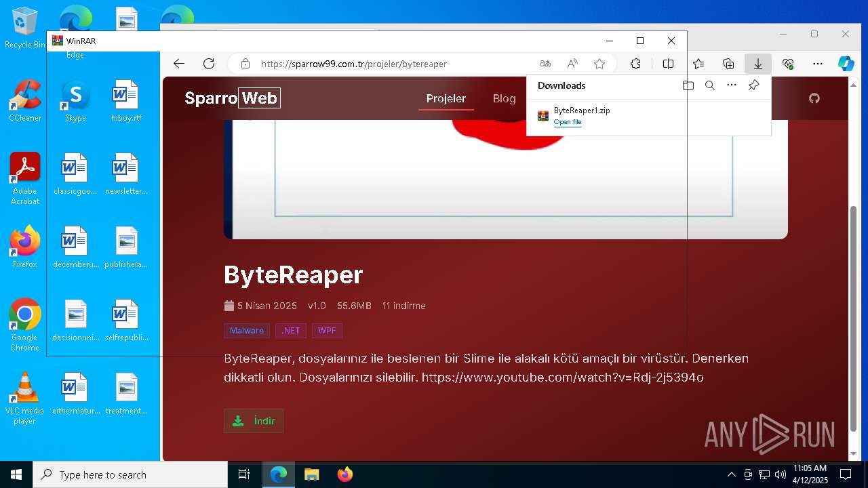Click the Edge address bar URL
868x488 pixels.
click(354, 64)
